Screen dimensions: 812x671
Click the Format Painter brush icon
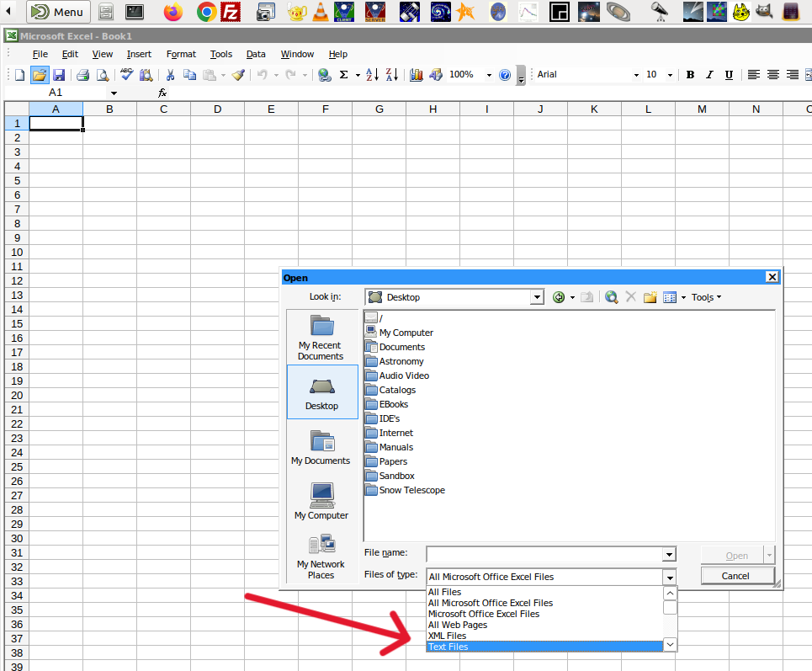tap(238, 75)
